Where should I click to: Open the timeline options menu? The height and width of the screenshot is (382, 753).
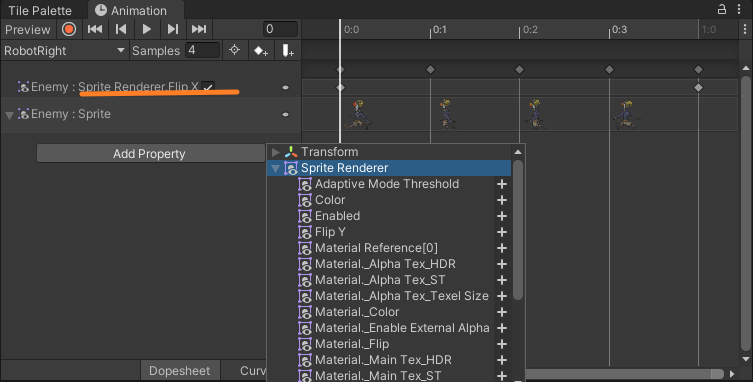745,29
